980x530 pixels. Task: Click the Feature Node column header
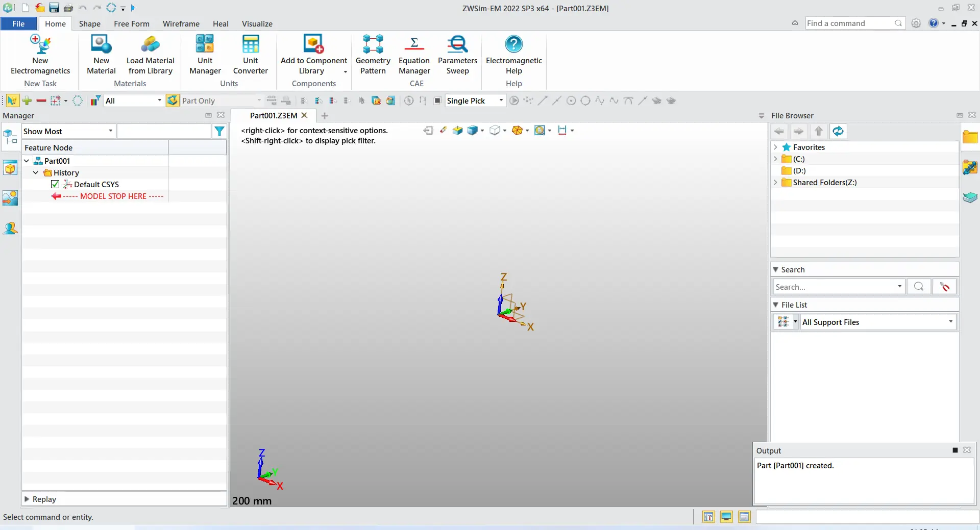[x=95, y=147]
